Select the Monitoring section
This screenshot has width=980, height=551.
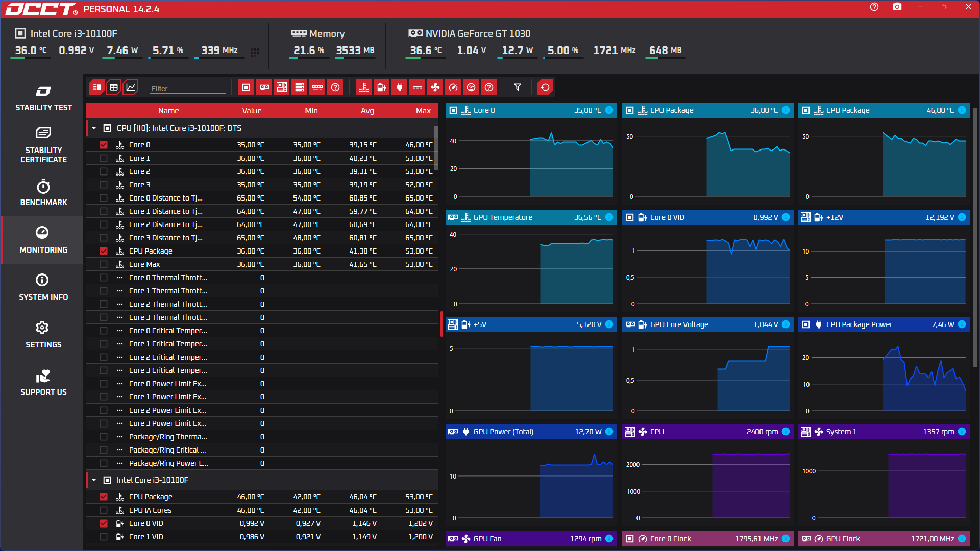(43, 240)
